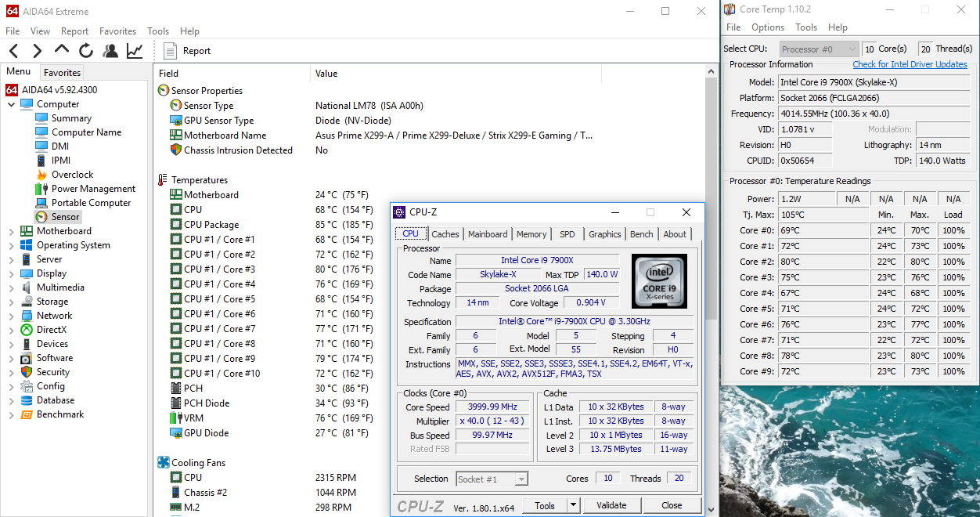Click the CPU-Z Close button
The image size is (980, 517).
coord(672,505)
